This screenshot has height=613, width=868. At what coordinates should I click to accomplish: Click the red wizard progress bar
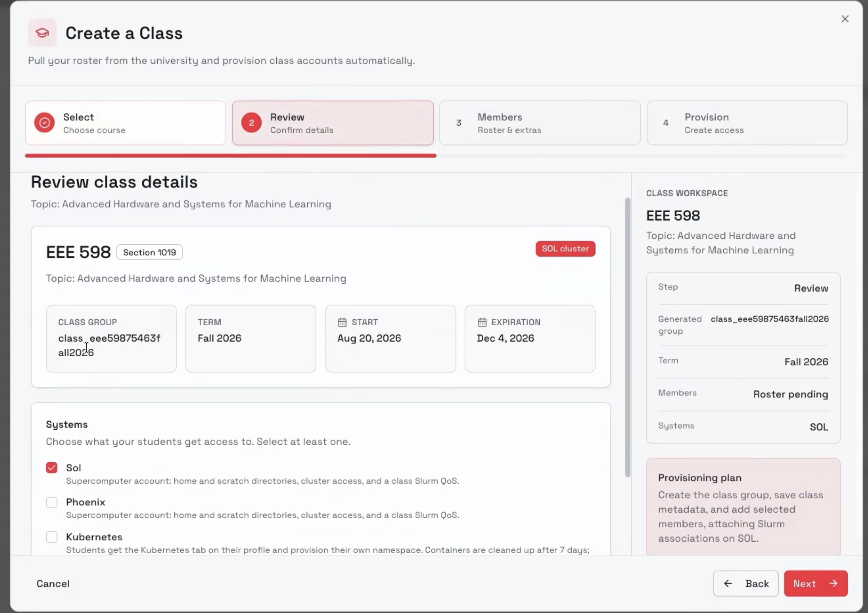click(x=231, y=156)
